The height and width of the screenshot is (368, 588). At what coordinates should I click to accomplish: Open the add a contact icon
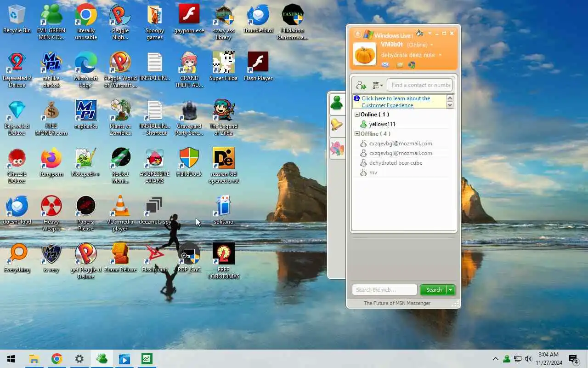pos(361,85)
